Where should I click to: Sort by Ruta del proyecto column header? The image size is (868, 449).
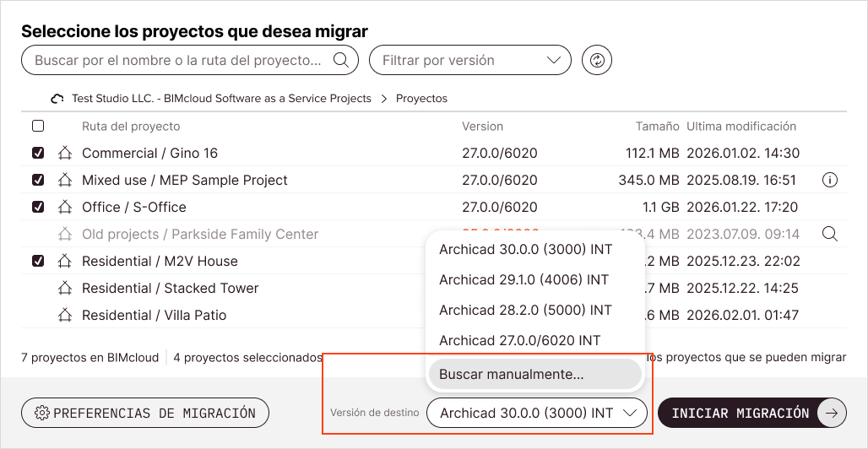coord(131,127)
